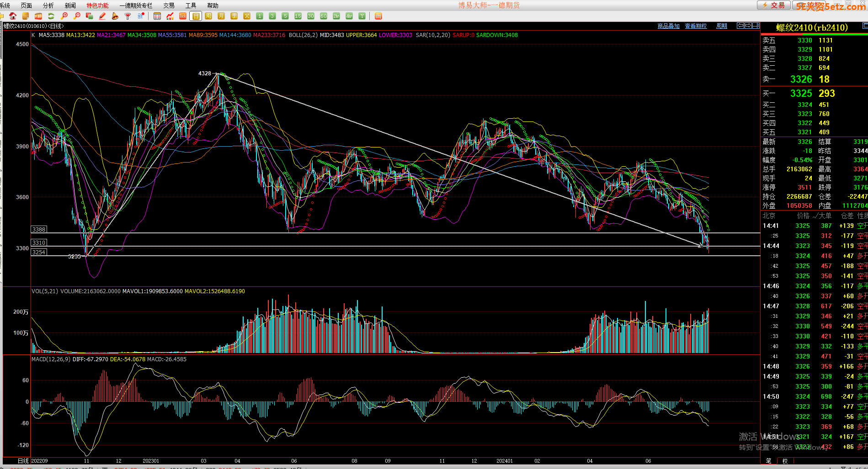868x469 pixels.
Task: Open the 周期 period dropdown link
Action: tap(721, 26)
